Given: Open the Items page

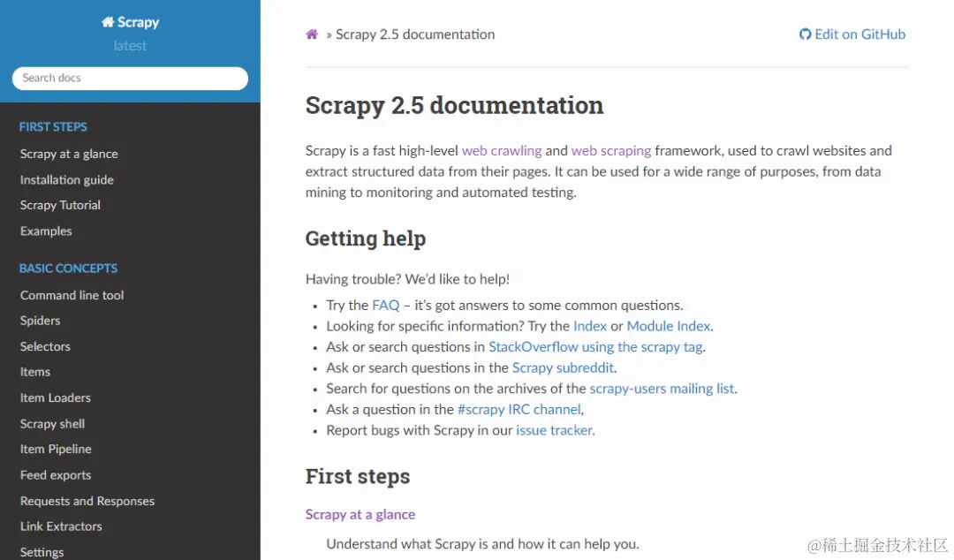Looking at the screenshot, I should click(35, 372).
